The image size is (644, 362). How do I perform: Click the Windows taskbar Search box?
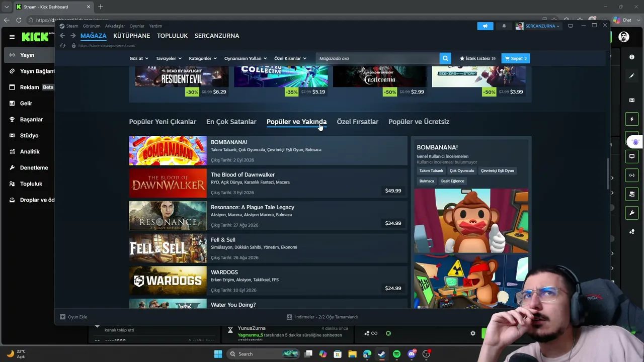point(262,354)
